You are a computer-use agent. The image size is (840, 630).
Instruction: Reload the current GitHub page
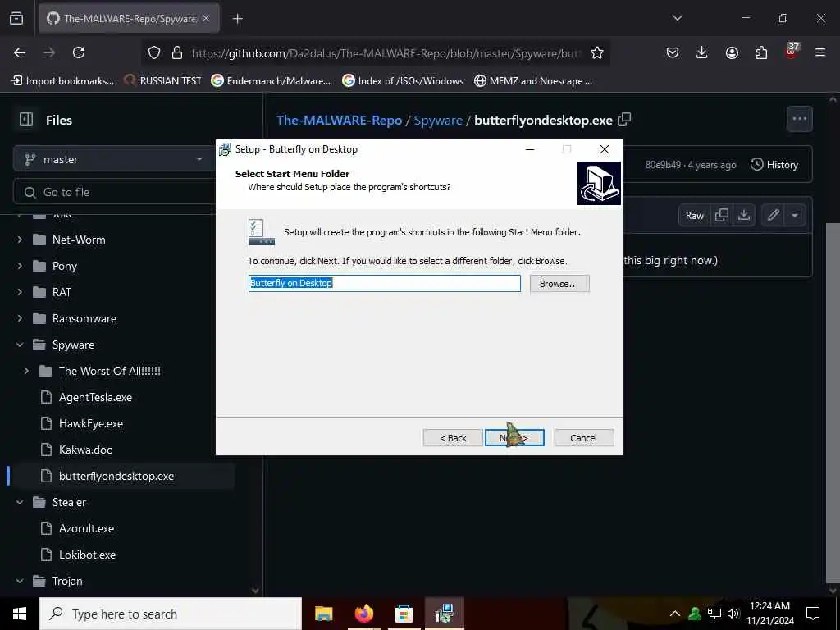[x=79, y=52]
